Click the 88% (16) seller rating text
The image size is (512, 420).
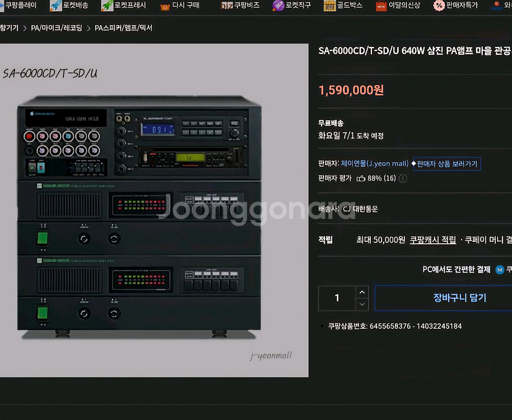(x=381, y=178)
